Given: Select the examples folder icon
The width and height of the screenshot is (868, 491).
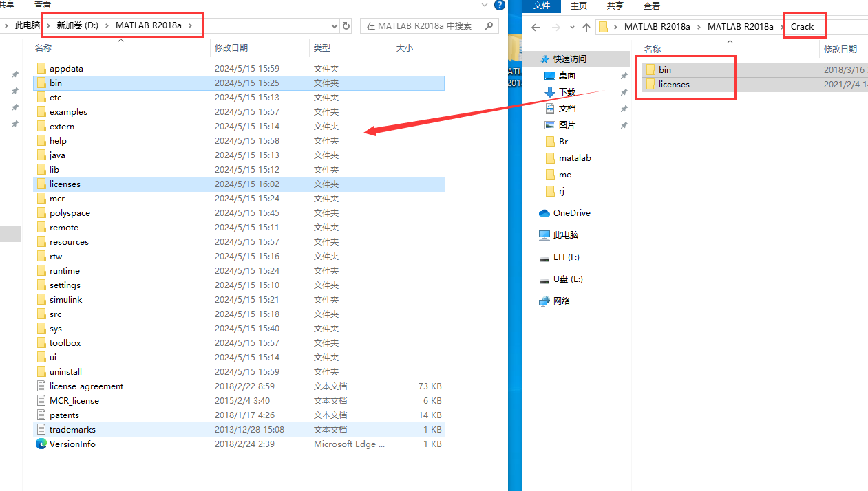Looking at the screenshot, I should [41, 112].
